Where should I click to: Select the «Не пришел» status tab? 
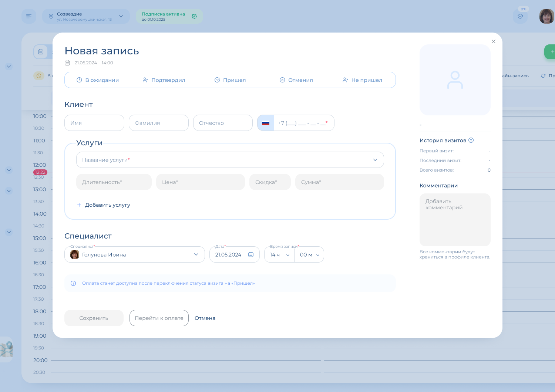(362, 80)
